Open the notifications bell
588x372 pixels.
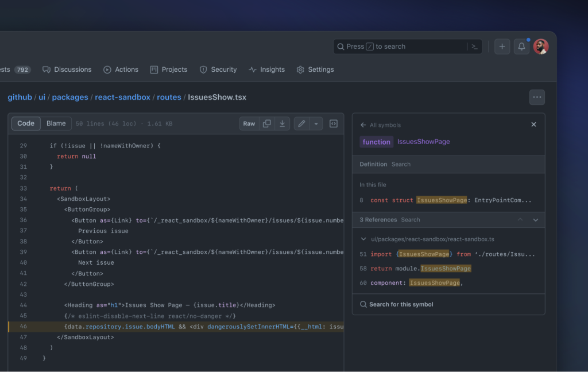[521, 46]
